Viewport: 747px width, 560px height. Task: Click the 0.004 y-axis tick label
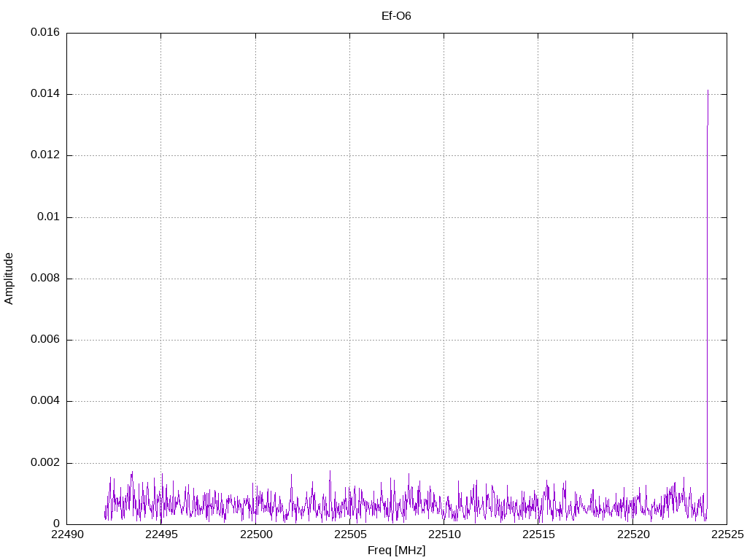45,401
